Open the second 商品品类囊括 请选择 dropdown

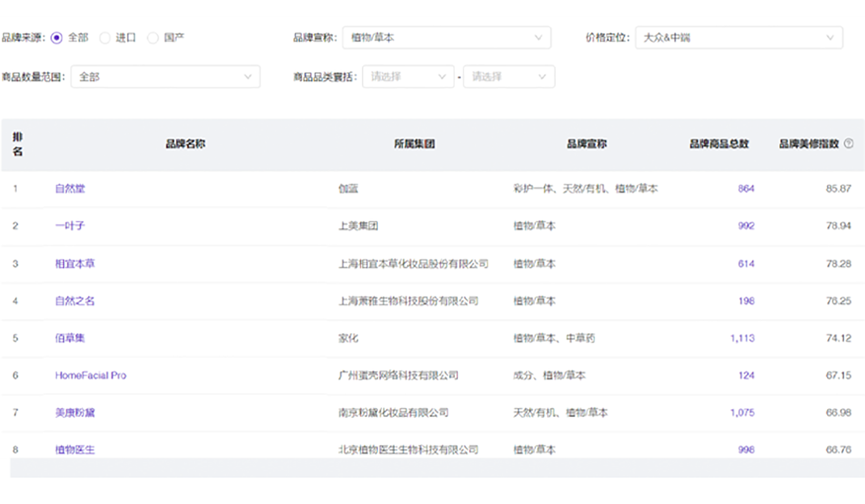pyautogui.click(x=508, y=77)
